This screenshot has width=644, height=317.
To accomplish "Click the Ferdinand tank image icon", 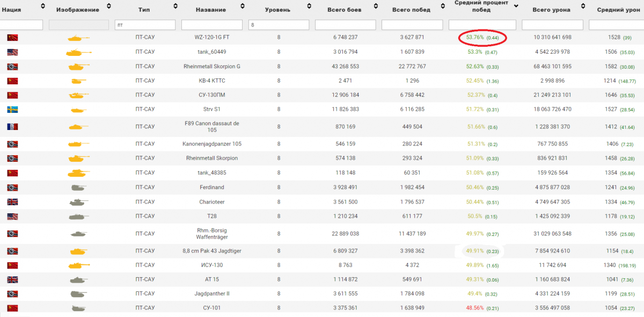I will click(x=78, y=188).
